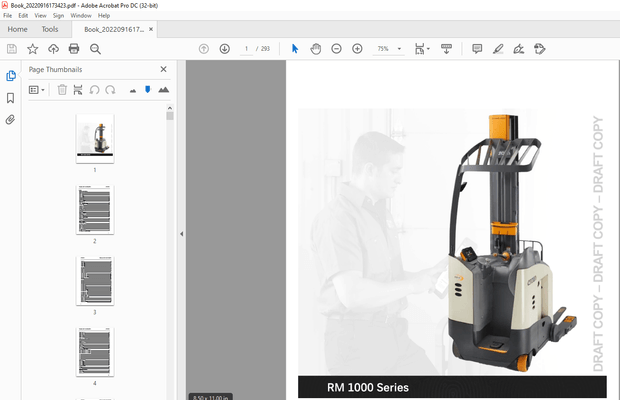This screenshot has height=400, width=620.
Task: Click the Save file icon
Action: click(12, 49)
